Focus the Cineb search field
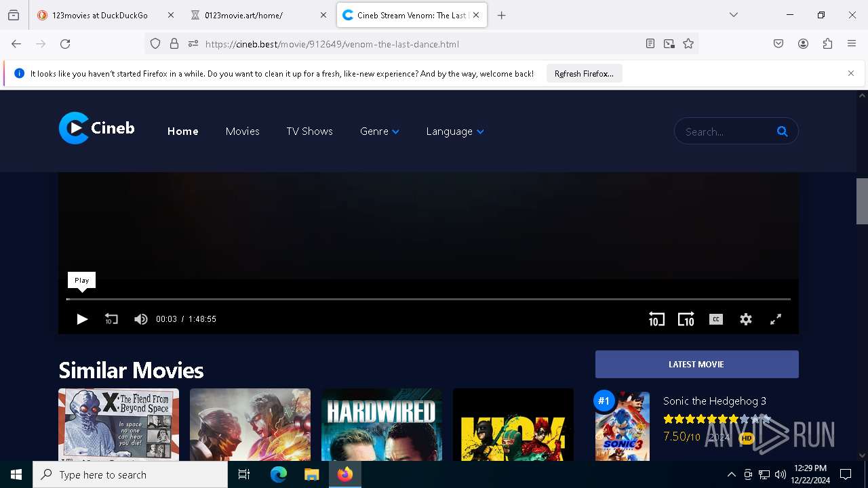 click(726, 131)
